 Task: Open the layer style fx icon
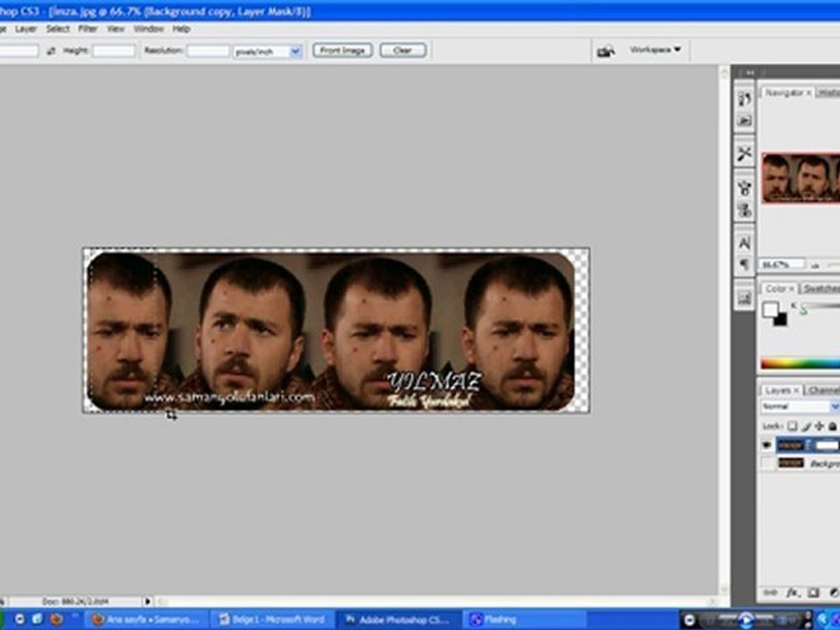(x=793, y=592)
